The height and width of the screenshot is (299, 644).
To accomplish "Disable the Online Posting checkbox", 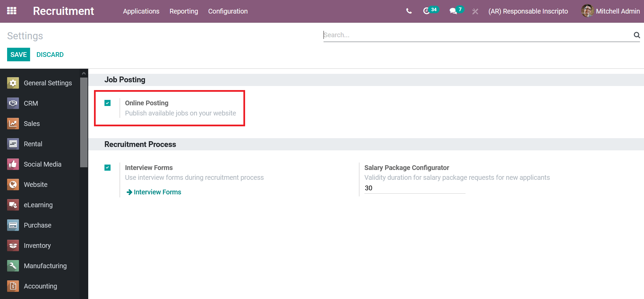I will click(x=108, y=103).
